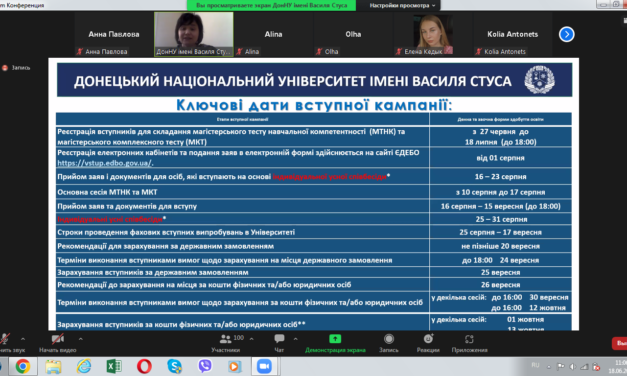Open video options chevron next to camera

(81, 339)
